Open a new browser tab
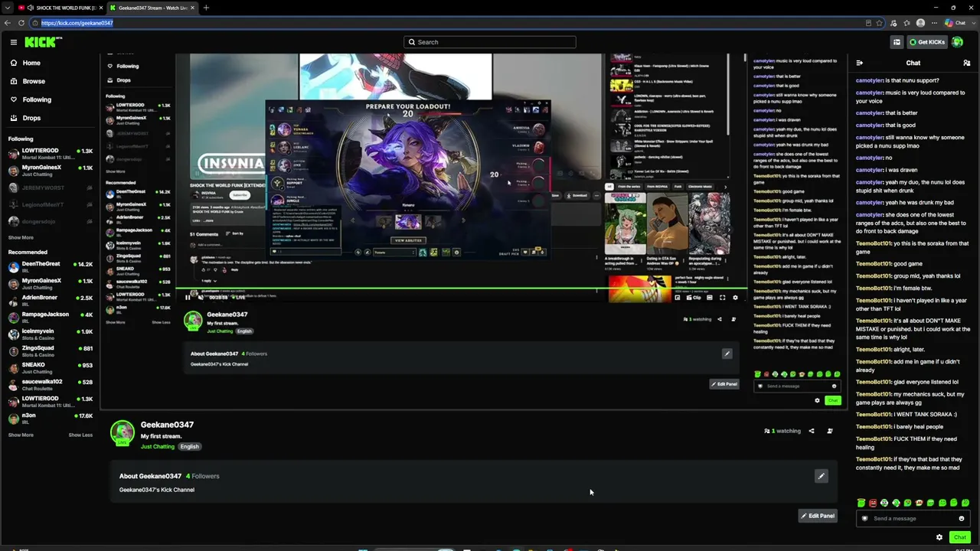The height and width of the screenshot is (551, 980). tap(206, 8)
